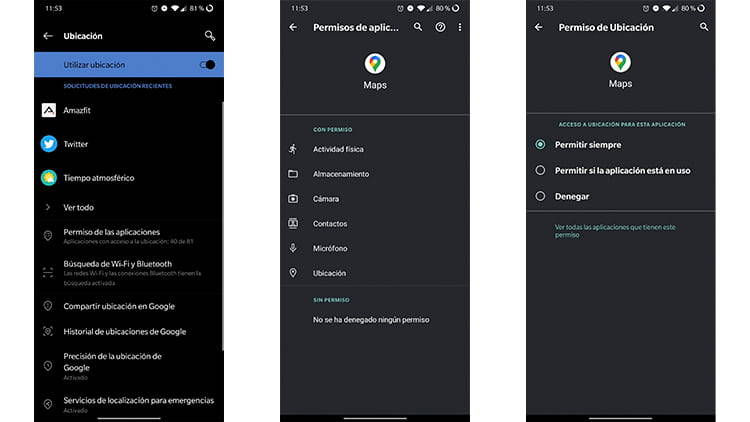Click the search icon in Ubicación header

click(x=209, y=35)
